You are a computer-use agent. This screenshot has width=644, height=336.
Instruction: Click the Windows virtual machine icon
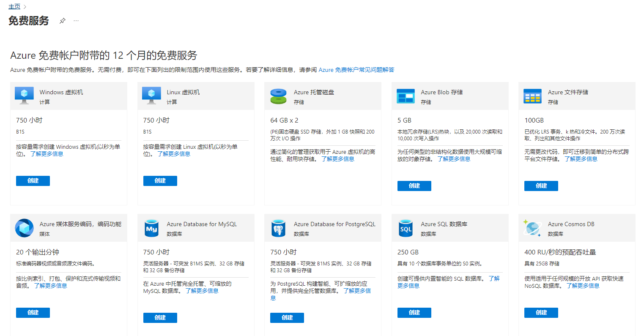click(24, 96)
